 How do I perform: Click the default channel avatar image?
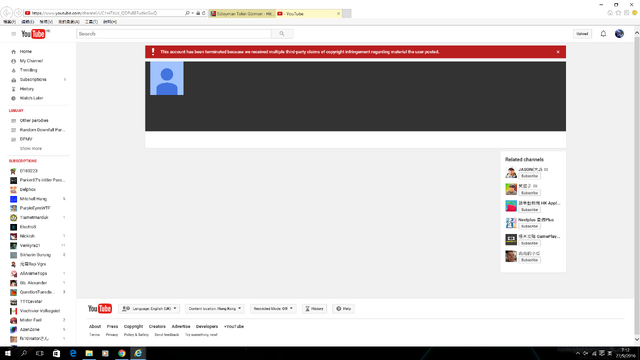click(x=167, y=78)
